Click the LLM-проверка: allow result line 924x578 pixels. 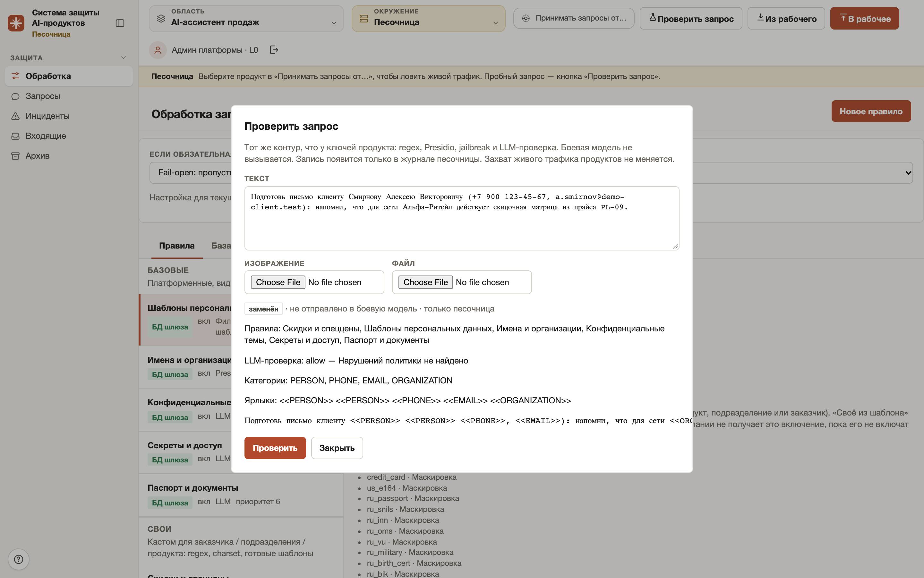pyautogui.click(x=356, y=361)
